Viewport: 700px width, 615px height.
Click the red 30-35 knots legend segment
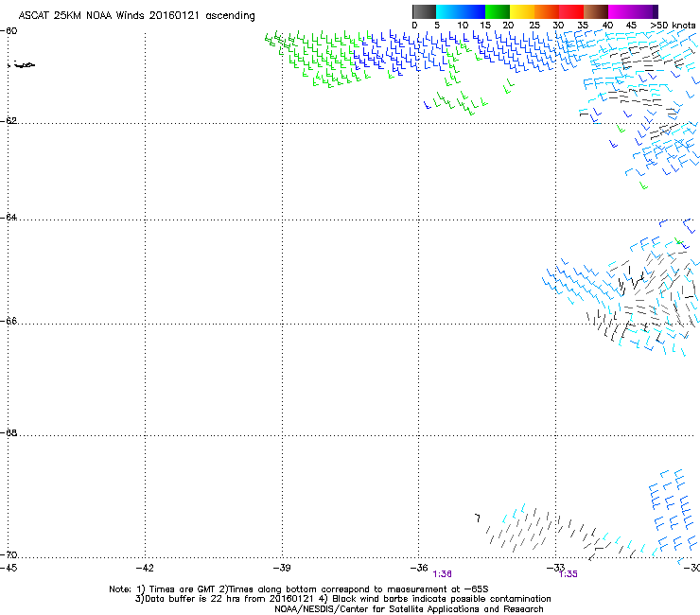click(x=571, y=11)
